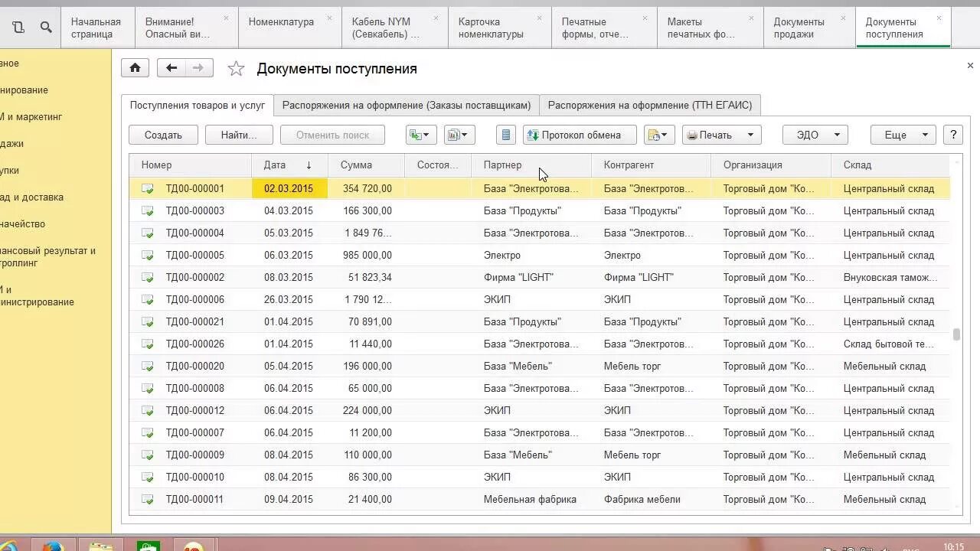Open File Explorer folder from taskbar
This screenshot has width=980, height=551.
click(100, 546)
